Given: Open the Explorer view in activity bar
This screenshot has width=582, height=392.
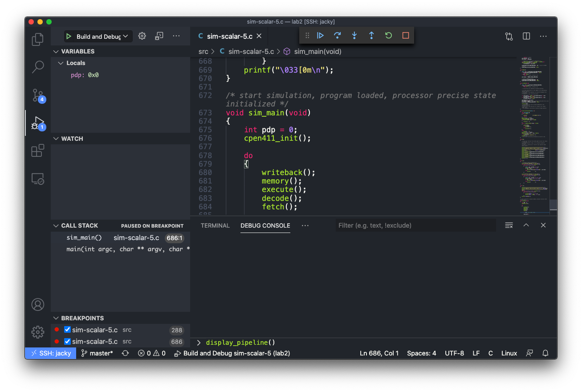Looking at the screenshot, I should [x=38, y=40].
